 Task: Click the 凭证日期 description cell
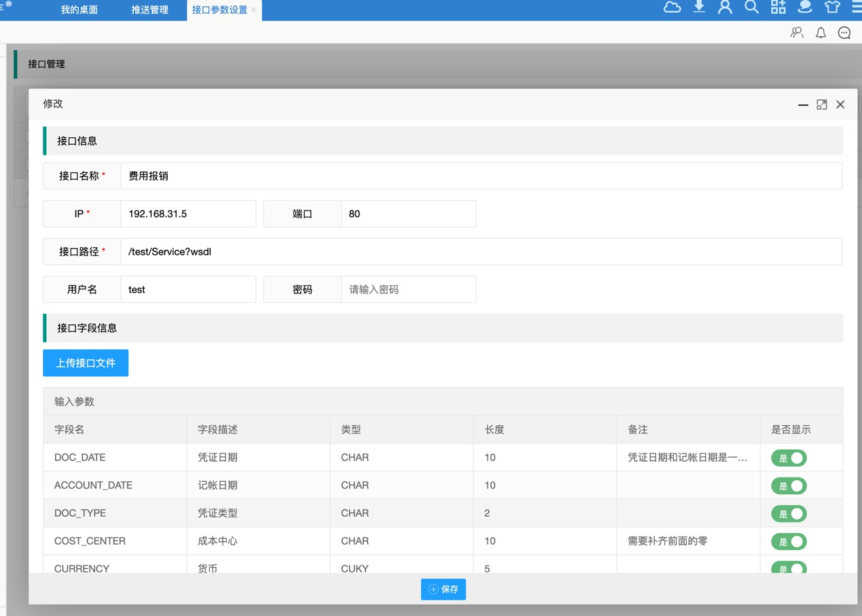[x=258, y=458]
